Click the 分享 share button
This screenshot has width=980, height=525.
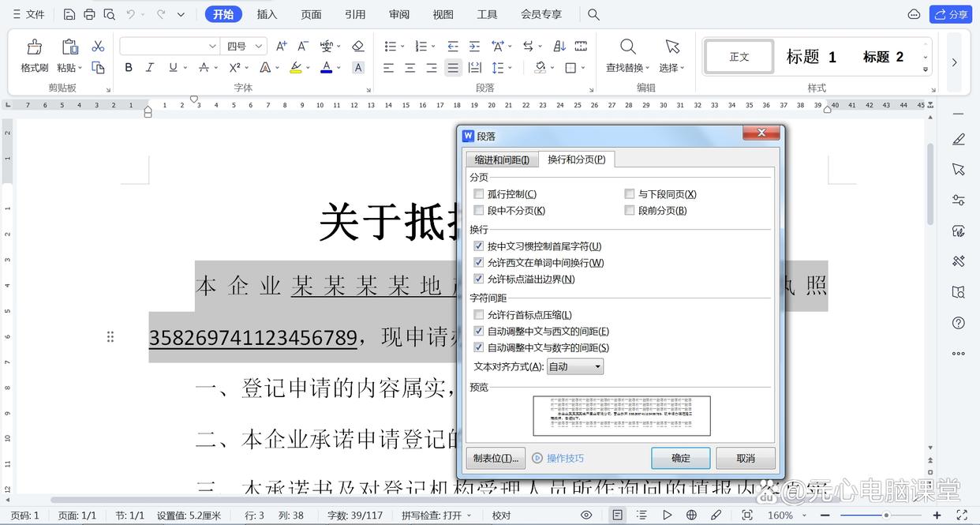point(950,14)
